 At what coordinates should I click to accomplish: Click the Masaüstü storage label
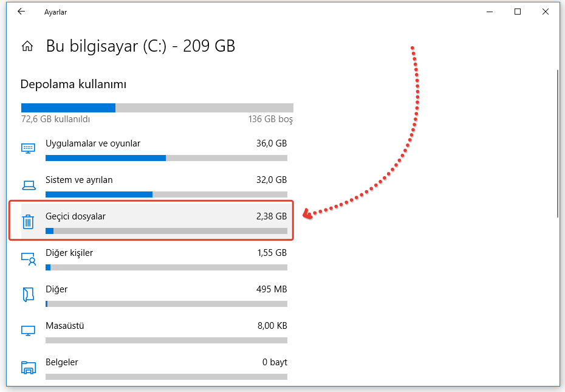pos(65,326)
